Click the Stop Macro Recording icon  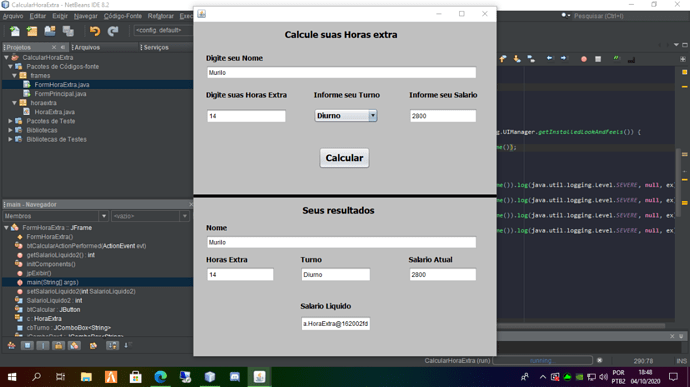point(598,59)
